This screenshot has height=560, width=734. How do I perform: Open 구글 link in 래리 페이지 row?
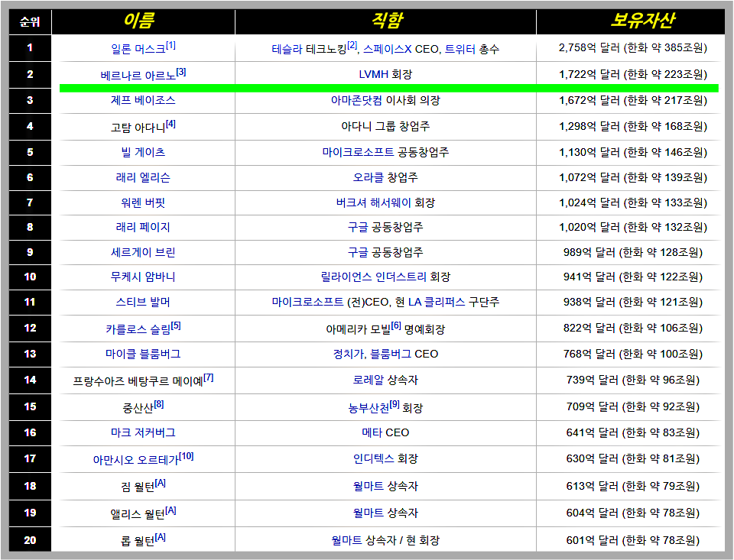click(x=358, y=227)
